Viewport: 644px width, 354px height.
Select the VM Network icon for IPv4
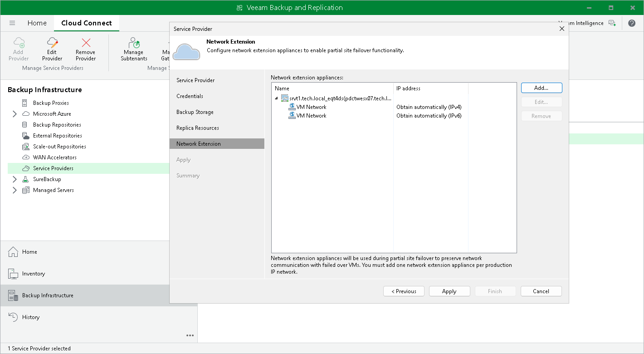click(292, 107)
